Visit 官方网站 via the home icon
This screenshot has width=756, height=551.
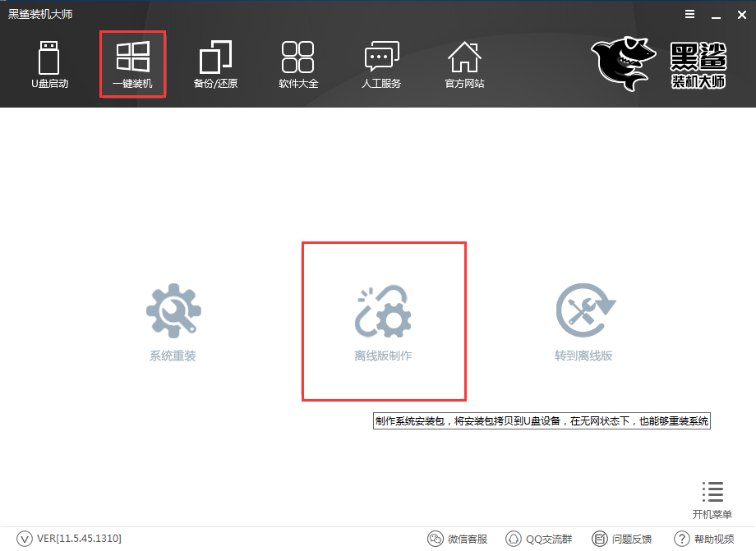(x=464, y=64)
